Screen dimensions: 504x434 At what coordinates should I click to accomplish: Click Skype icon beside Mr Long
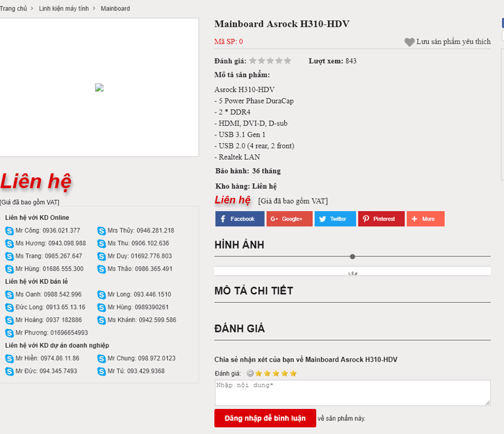[101, 294]
